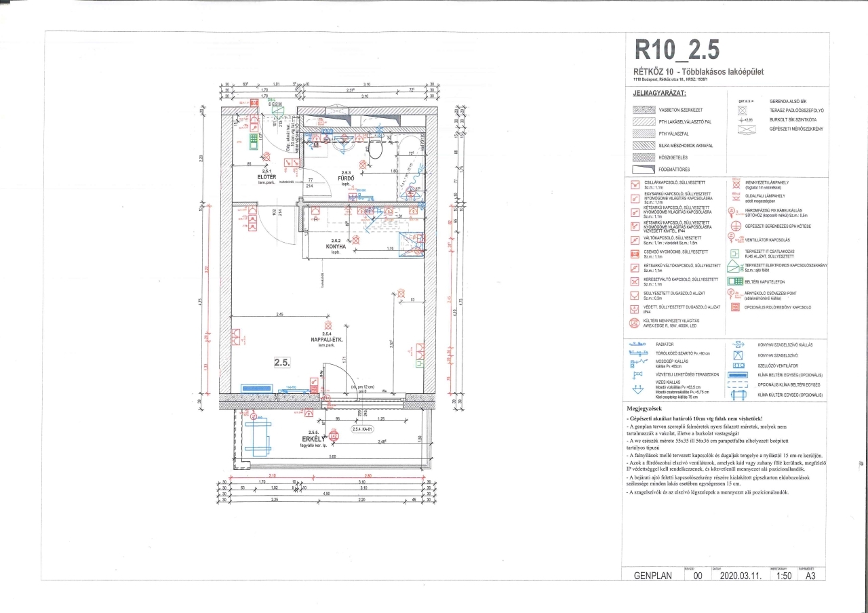The image size is (868, 613).
Task: Click the FÜRDŐ room label
Action: (x=347, y=178)
